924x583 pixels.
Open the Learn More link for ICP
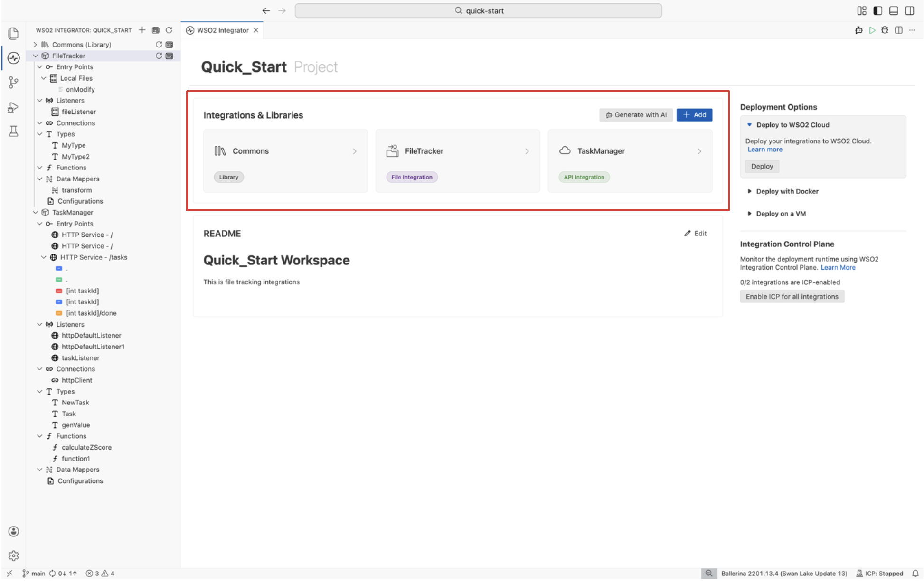coord(838,267)
